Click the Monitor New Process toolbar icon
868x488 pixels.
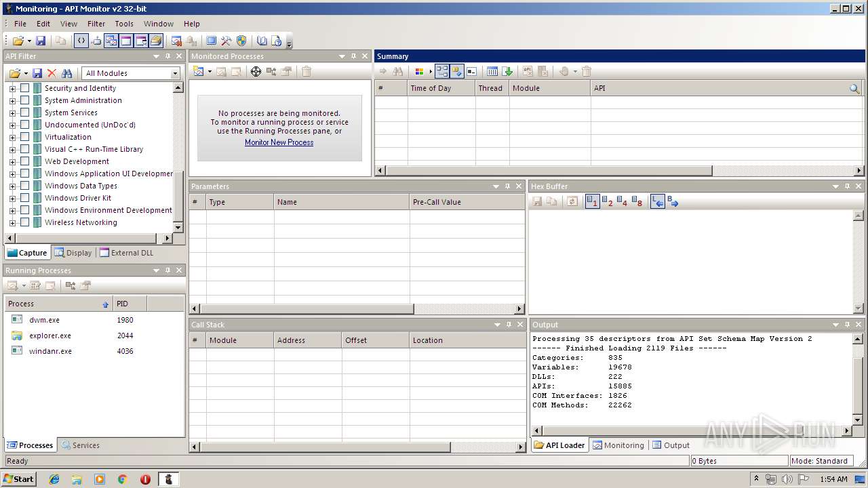198,71
